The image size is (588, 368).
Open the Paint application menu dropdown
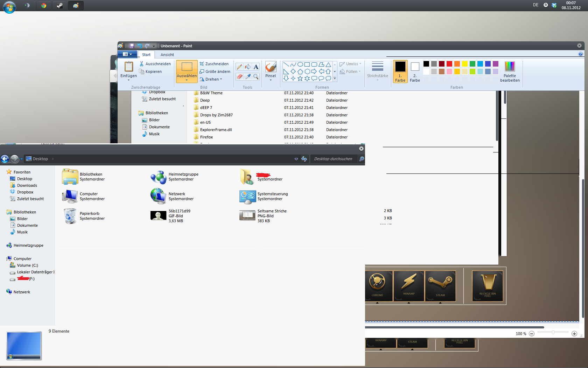coord(127,54)
